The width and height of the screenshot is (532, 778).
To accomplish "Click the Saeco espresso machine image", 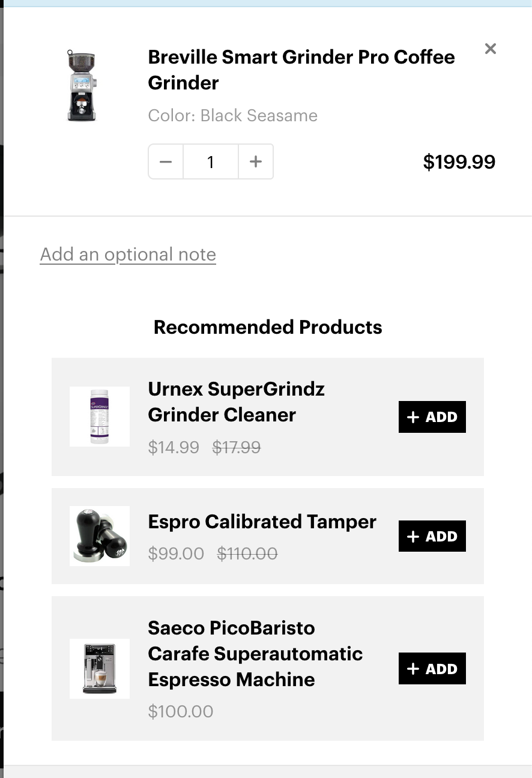I will coord(100,668).
